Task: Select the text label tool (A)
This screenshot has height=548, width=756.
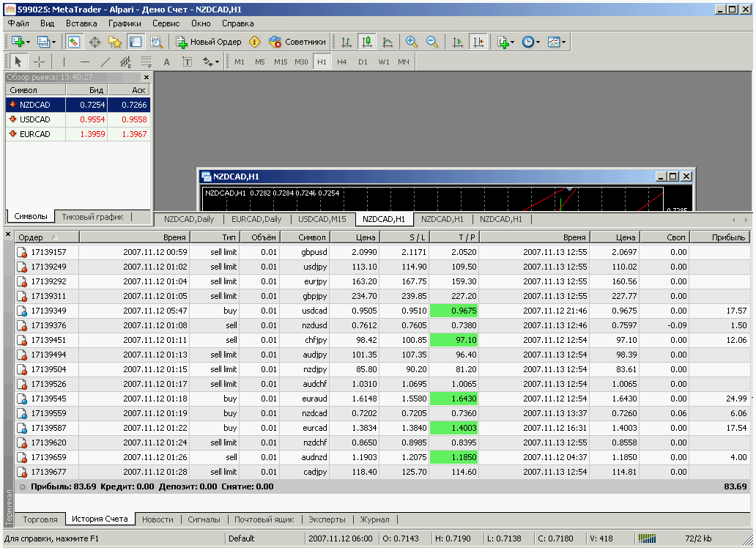Action: [166, 62]
